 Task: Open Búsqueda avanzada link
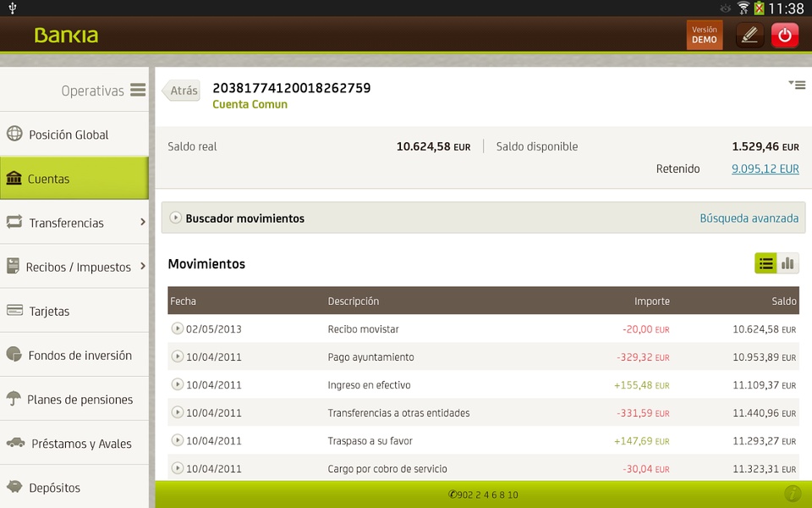pos(749,218)
